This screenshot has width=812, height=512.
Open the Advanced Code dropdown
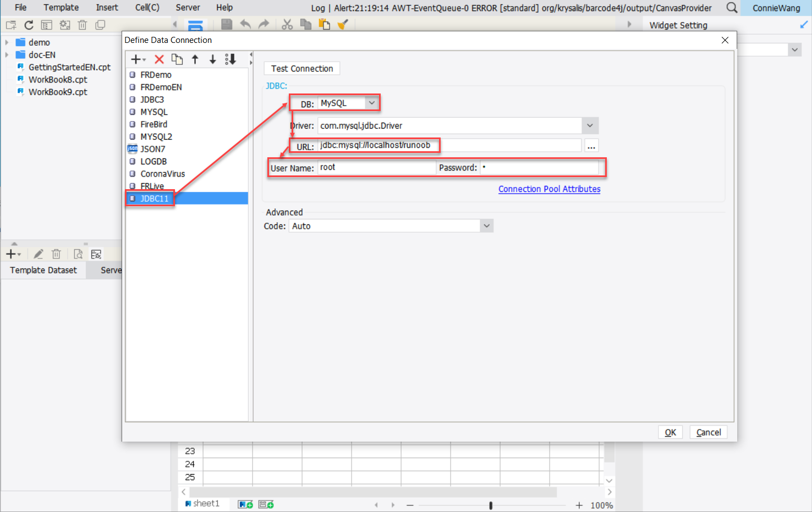click(x=486, y=225)
